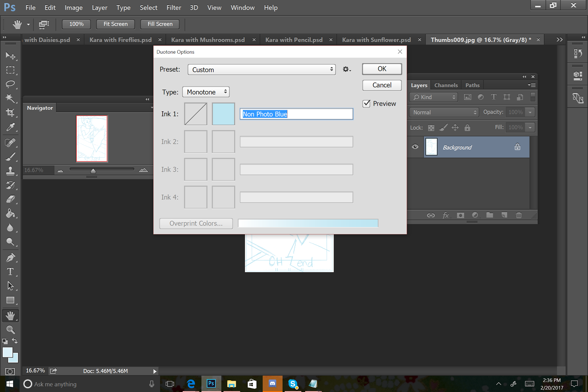Click Cancel in Duotone Options

point(382,85)
